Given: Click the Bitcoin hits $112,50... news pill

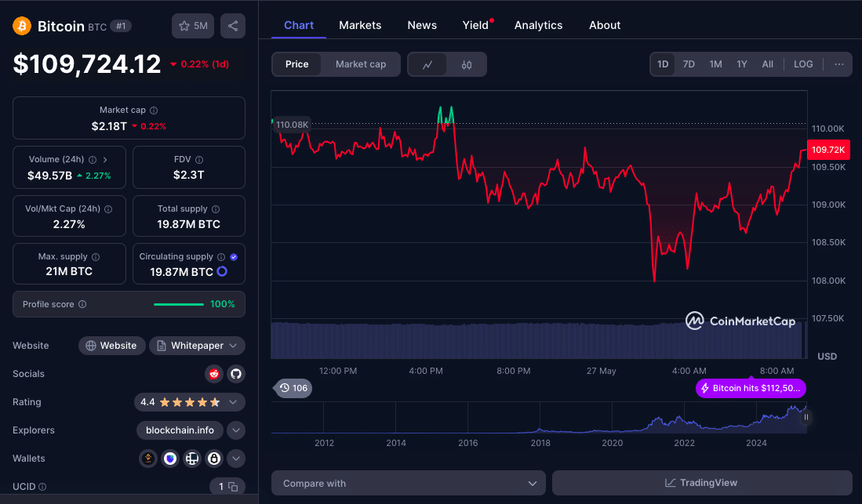Looking at the screenshot, I should click(751, 388).
